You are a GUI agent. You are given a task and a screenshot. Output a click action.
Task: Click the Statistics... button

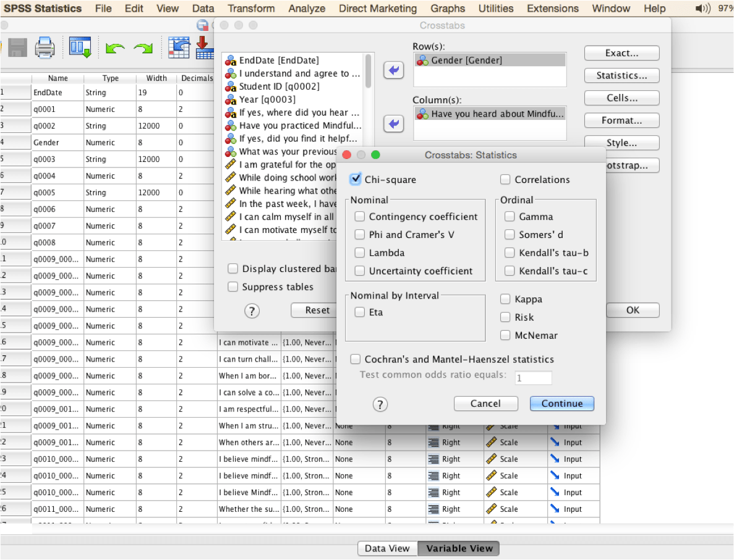click(621, 75)
